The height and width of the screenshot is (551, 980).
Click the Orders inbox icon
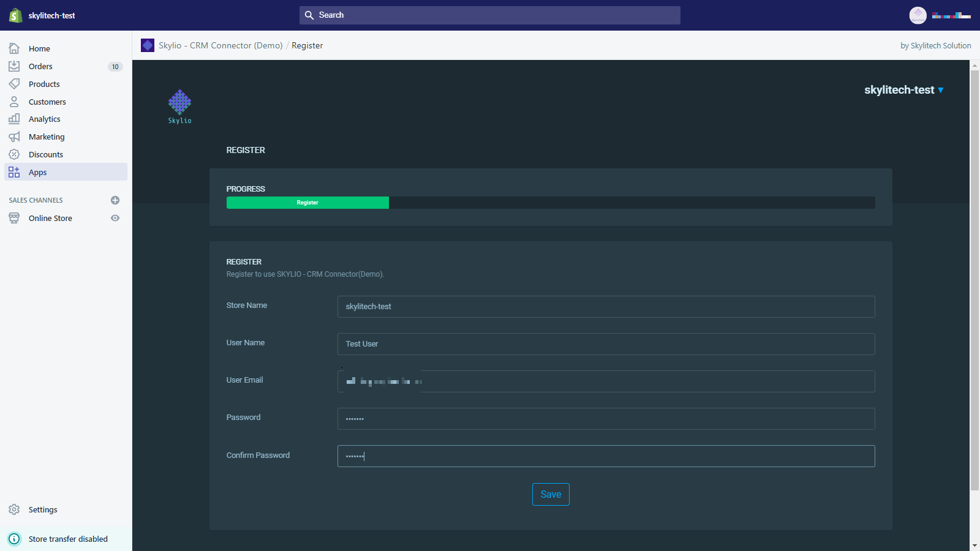tap(14, 66)
